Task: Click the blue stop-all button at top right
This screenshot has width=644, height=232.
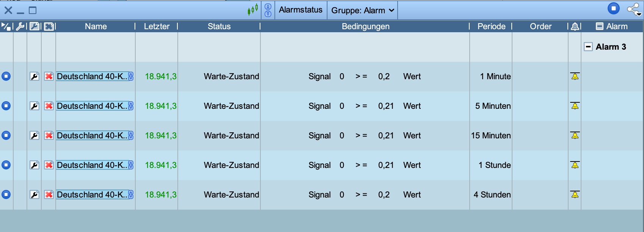Action: [x=614, y=8]
